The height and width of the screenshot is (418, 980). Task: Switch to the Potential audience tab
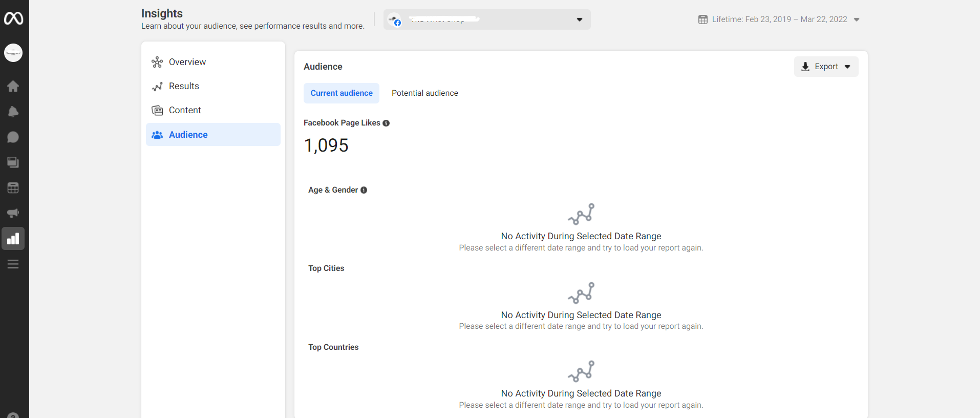click(424, 93)
